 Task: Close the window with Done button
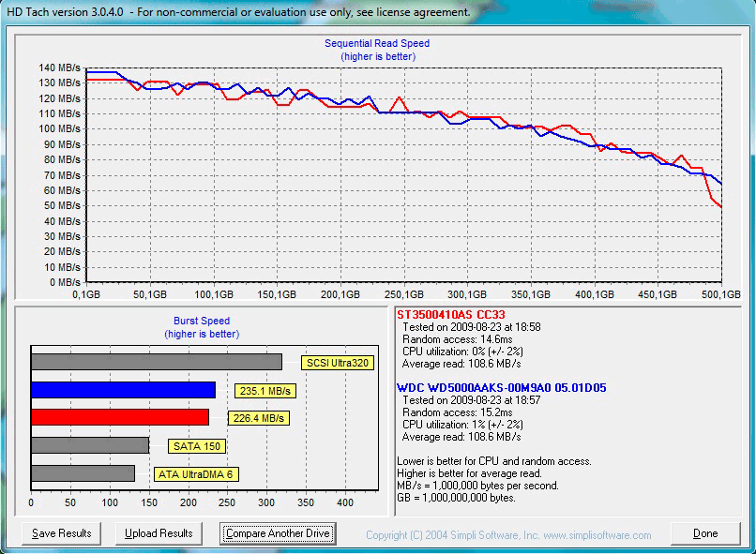(x=705, y=533)
